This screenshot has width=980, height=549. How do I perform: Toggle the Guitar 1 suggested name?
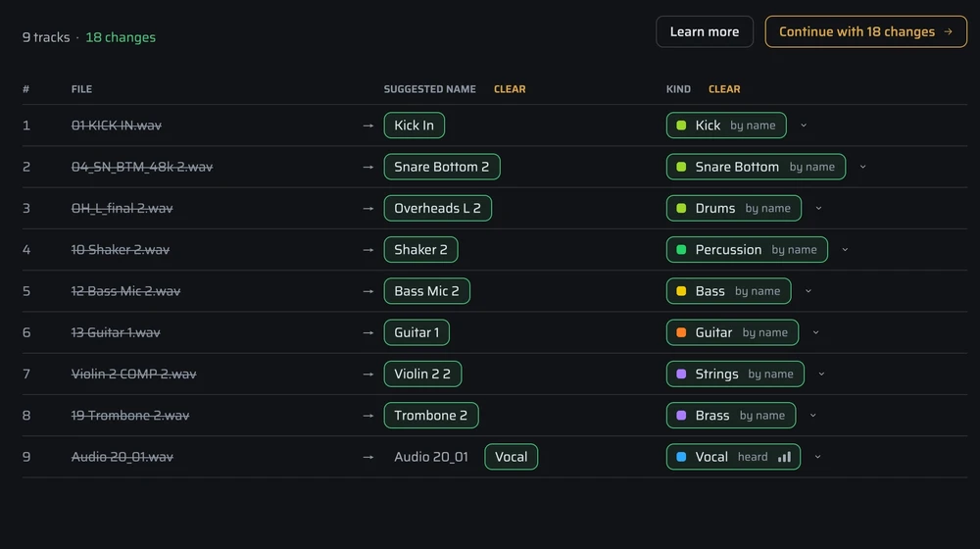point(416,332)
